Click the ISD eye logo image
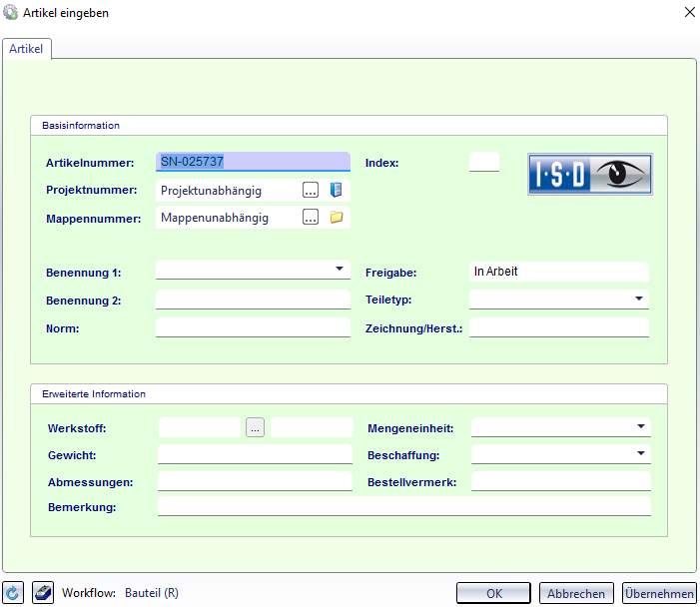Image resolution: width=700 pixels, height=610 pixels. [x=590, y=174]
